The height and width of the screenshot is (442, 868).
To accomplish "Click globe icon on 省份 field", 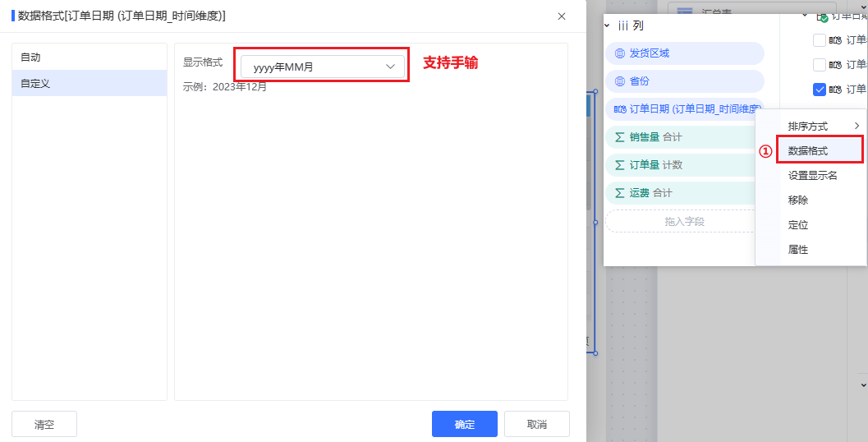I will [x=620, y=81].
